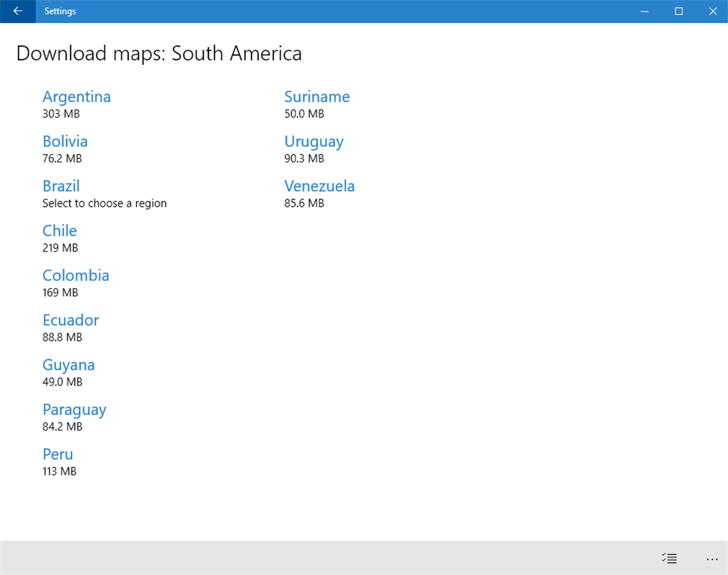Viewport: 728px width, 575px height.
Task: Download the Paraguay map
Action: [x=74, y=410]
